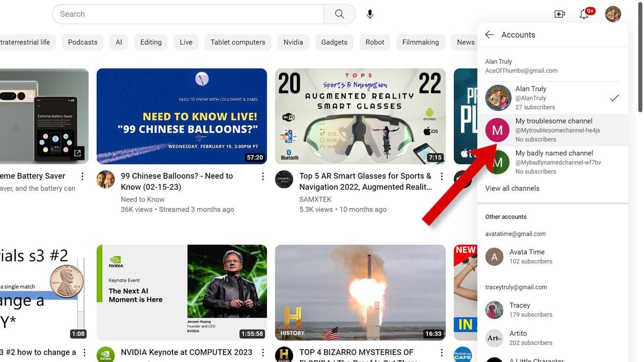Viewport: 644px width, 362px height.
Task: Click inside the Search input field
Action: (188, 14)
